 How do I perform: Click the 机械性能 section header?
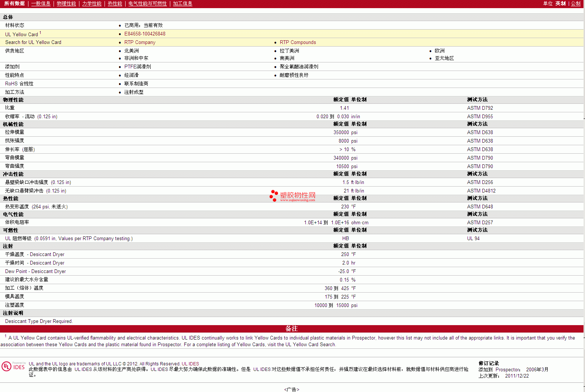point(13,125)
